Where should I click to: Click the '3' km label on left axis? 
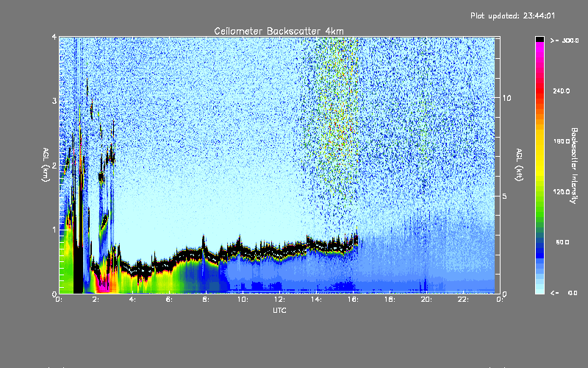pos(54,101)
